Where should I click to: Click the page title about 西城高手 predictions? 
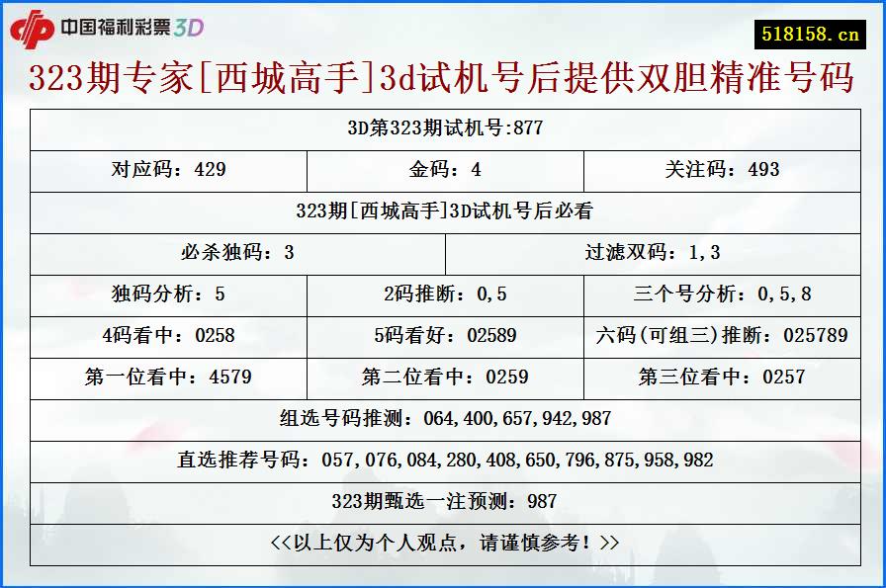[x=443, y=82]
